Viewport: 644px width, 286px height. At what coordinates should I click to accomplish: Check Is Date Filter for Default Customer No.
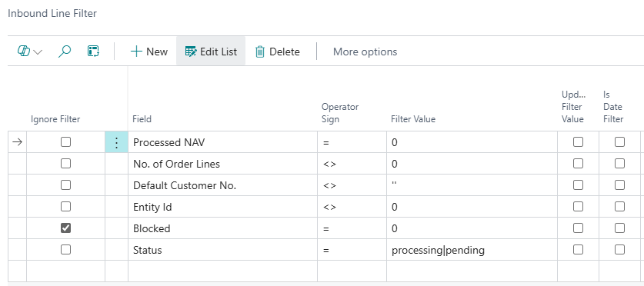coord(619,185)
